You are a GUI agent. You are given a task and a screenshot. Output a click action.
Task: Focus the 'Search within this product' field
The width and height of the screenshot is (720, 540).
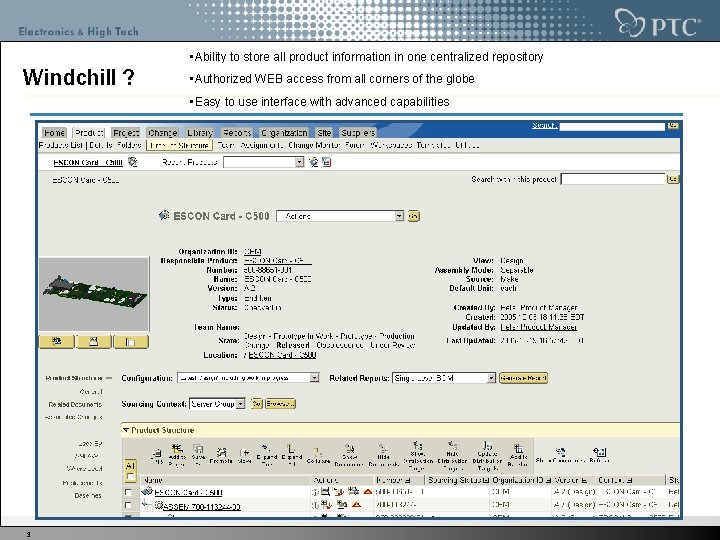[613, 179]
